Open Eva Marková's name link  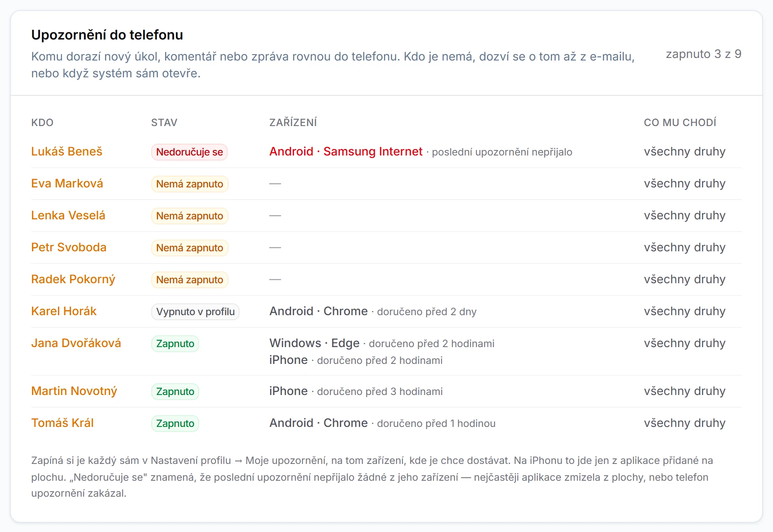pos(67,184)
